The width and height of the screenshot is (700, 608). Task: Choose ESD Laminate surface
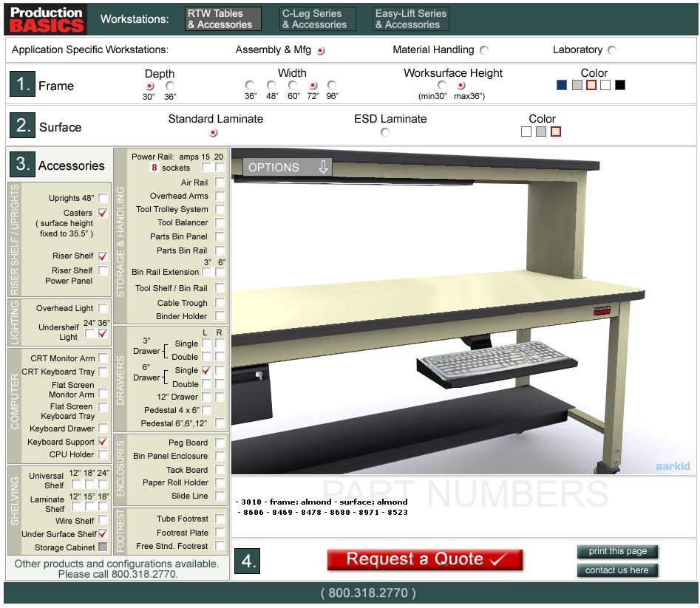[385, 132]
